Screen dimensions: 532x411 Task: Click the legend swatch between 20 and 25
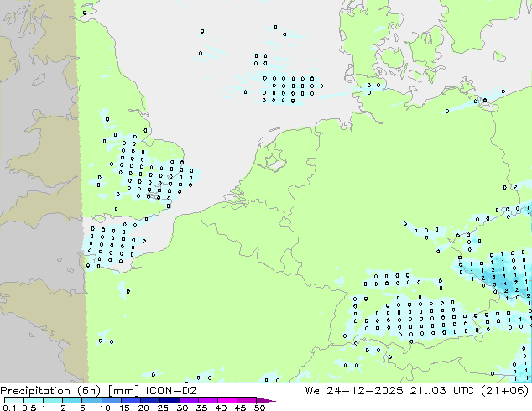(x=149, y=400)
